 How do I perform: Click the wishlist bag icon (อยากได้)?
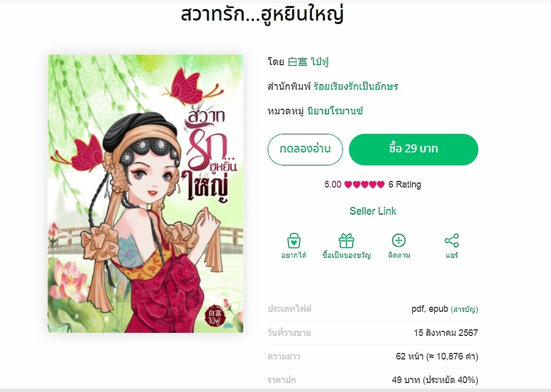point(294,241)
